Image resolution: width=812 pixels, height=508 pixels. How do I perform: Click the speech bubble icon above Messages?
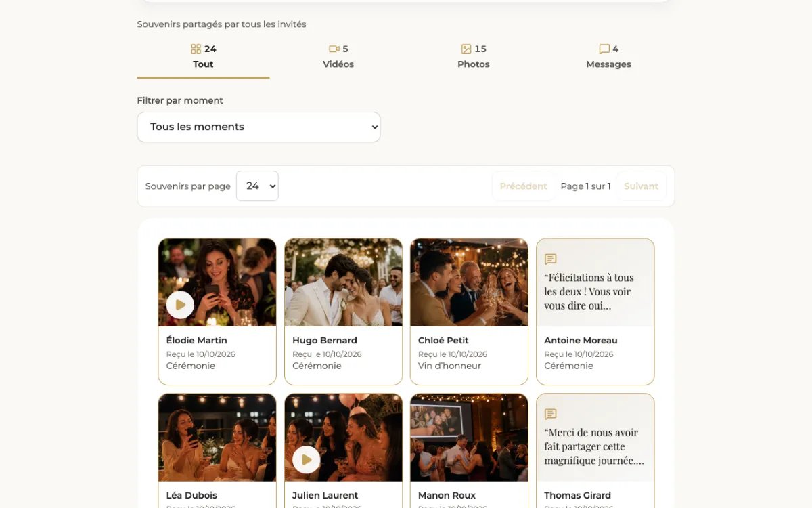point(604,49)
